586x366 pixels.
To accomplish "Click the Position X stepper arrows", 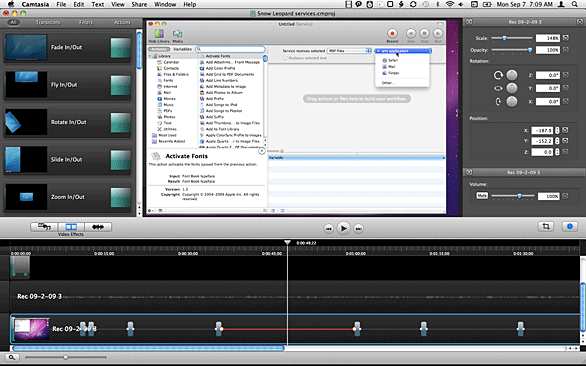I will click(x=557, y=130).
